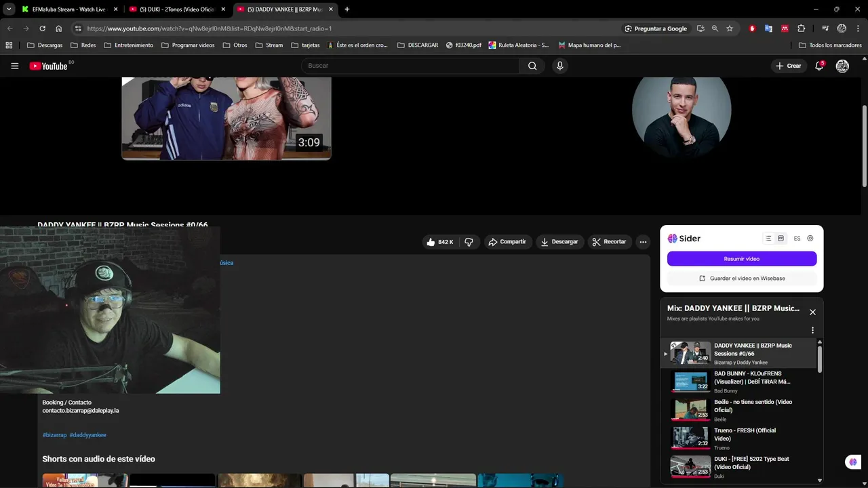Open more actions ellipsis below video

[x=643, y=242]
